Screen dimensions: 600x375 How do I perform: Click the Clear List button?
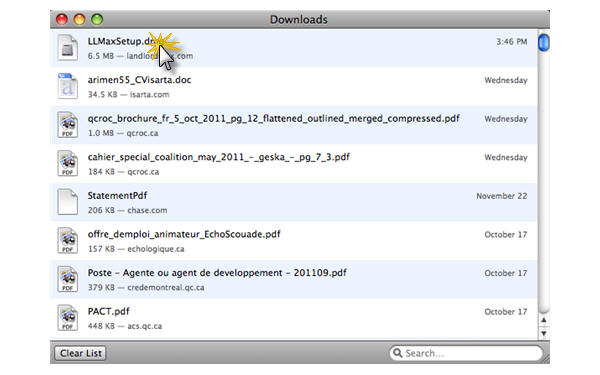80,353
